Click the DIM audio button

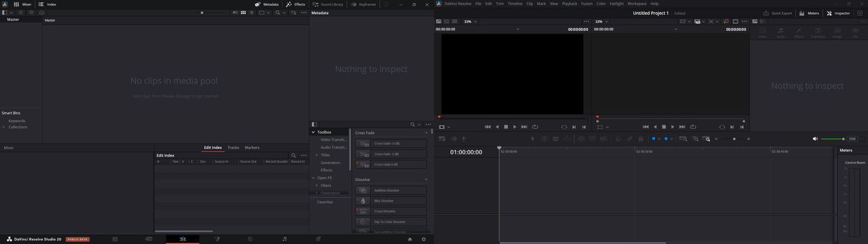pos(852,138)
